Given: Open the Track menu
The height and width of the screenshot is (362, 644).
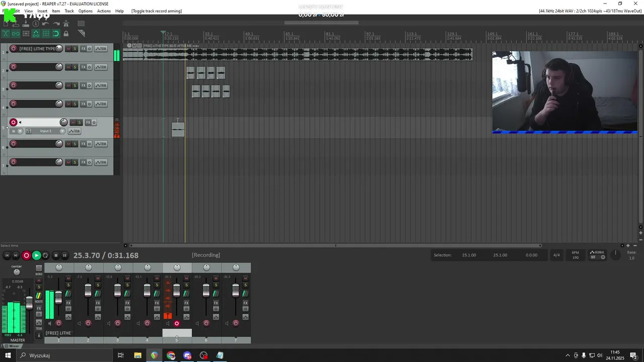Looking at the screenshot, I should [x=69, y=11].
